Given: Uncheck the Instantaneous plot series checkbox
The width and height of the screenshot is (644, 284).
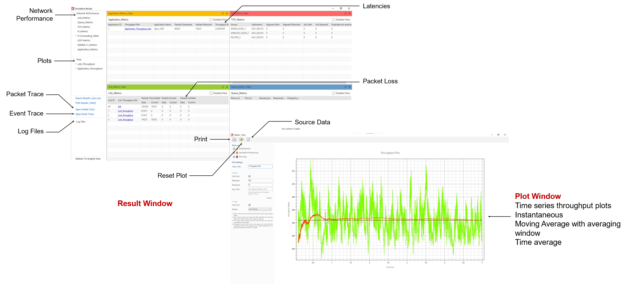Looking at the screenshot, I should [x=234, y=149].
